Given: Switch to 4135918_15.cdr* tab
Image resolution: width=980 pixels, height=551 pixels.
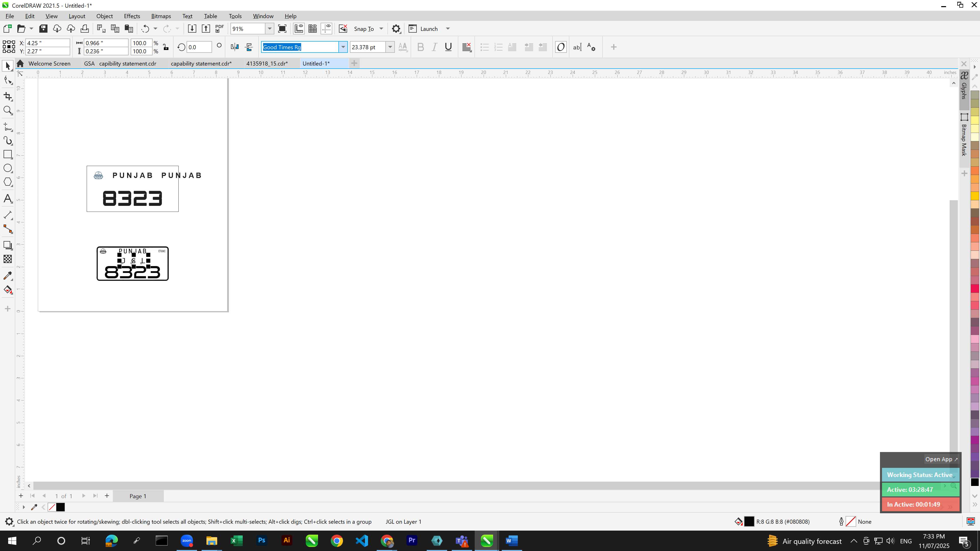Looking at the screenshot, I should click(267, 64).
